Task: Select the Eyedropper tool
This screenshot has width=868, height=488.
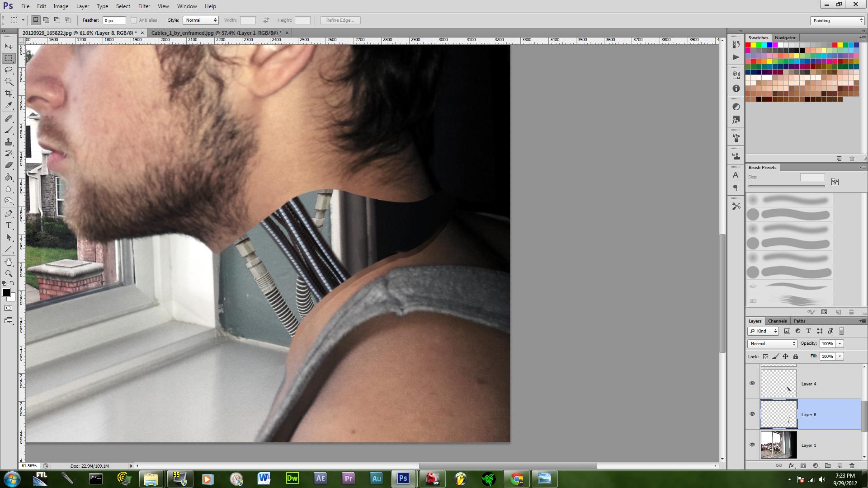Action: click(x=9, y=105)
